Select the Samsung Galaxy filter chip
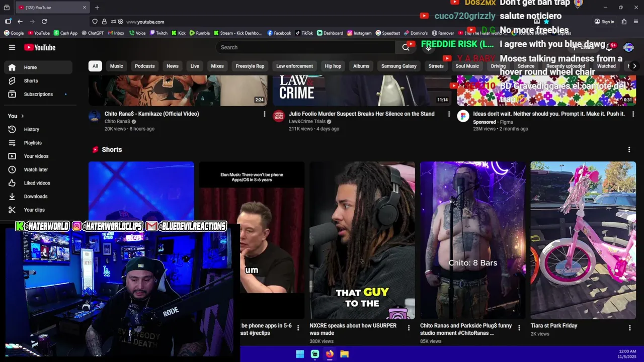The height and width of the screenshot is (362, 644). point(399,66)
